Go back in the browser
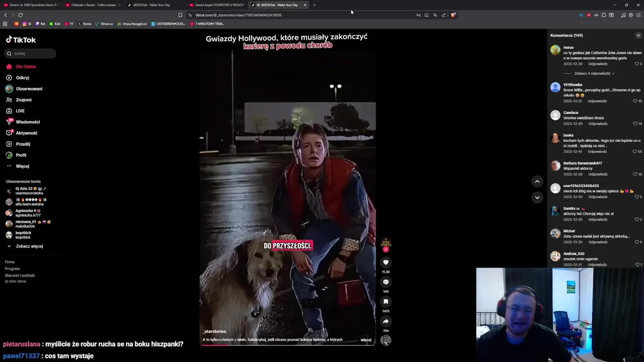 (x=6, y=15)
